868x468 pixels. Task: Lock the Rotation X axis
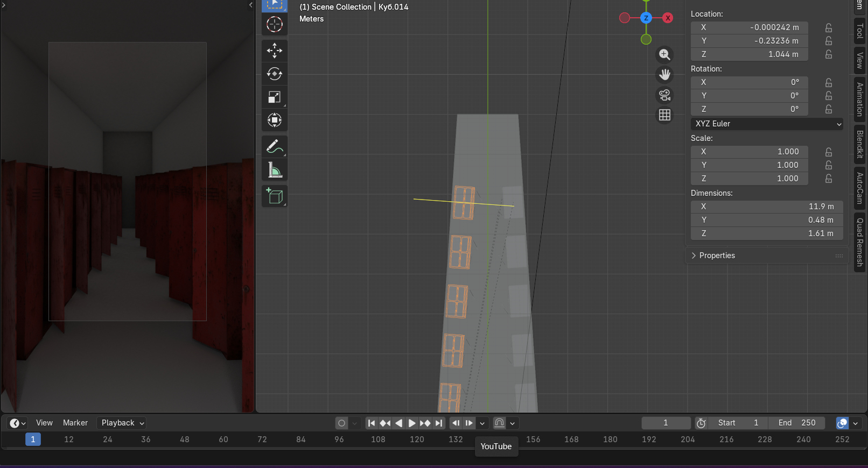pyautogui.click(x=829, y=82)
